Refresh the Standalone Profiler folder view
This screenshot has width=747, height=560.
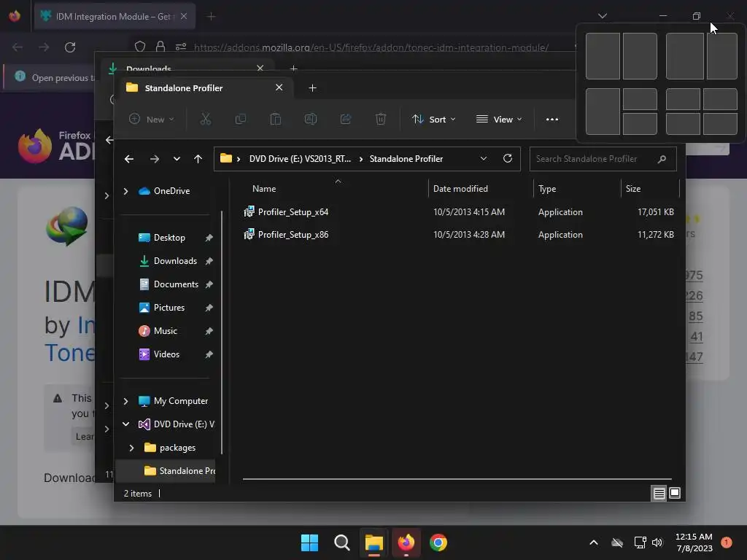click(508, 158)
